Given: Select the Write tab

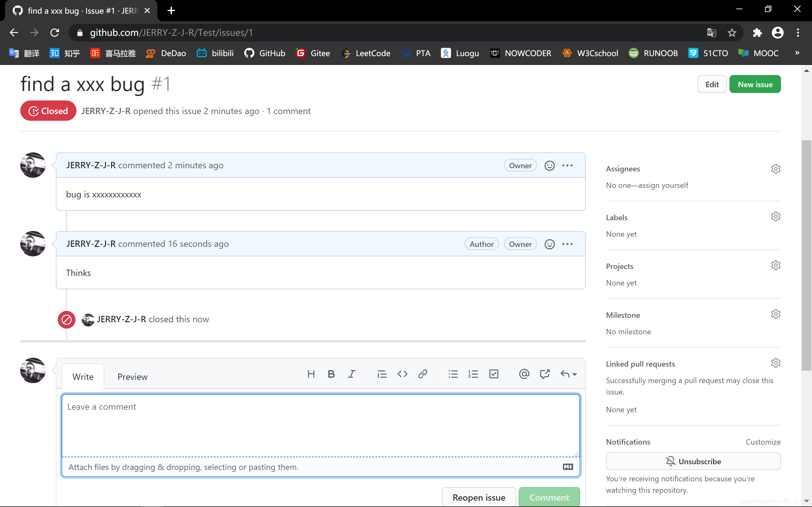Looking at the screenshot, I should click(x=83, y=376).
